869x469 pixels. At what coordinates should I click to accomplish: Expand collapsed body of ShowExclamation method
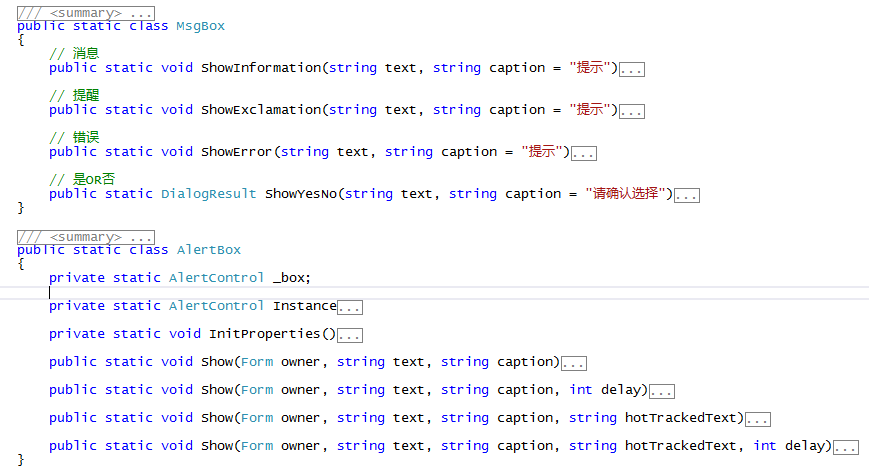point(632,111)
